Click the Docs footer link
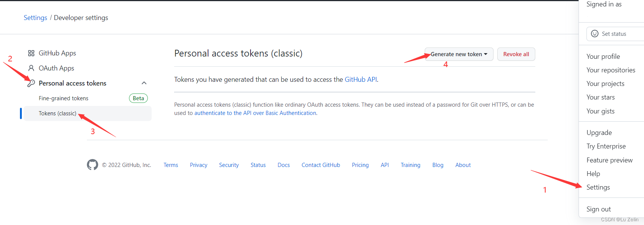644x225 pixels. pos(284,165)
